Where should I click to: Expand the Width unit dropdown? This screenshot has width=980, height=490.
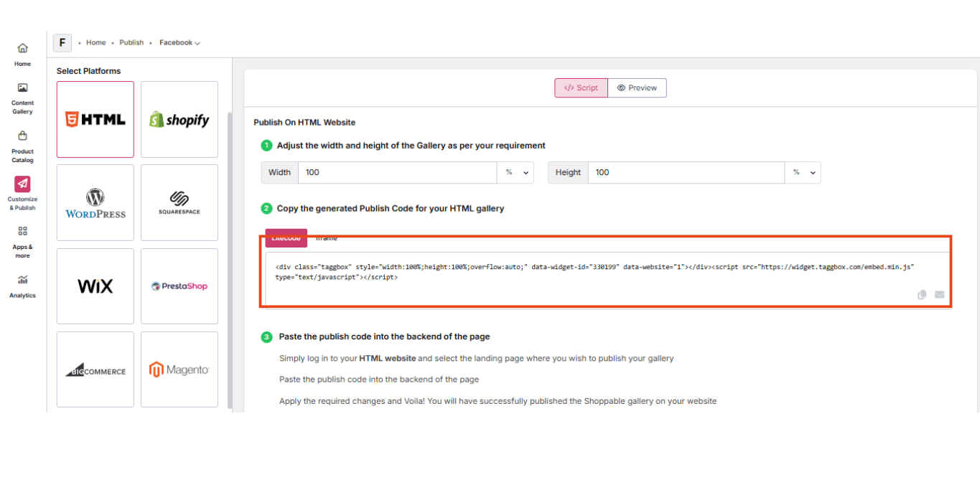click(x=517, y=172)
